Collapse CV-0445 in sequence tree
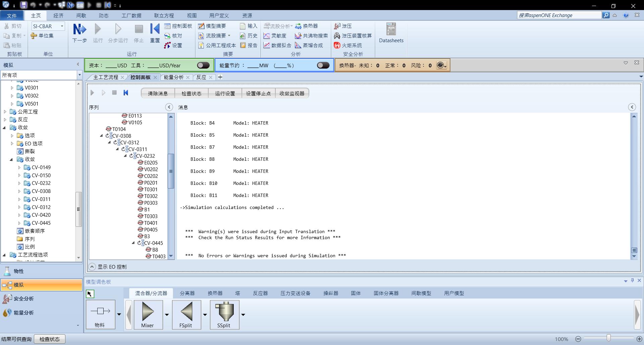 pyautogui.click(x=133, y=243)
